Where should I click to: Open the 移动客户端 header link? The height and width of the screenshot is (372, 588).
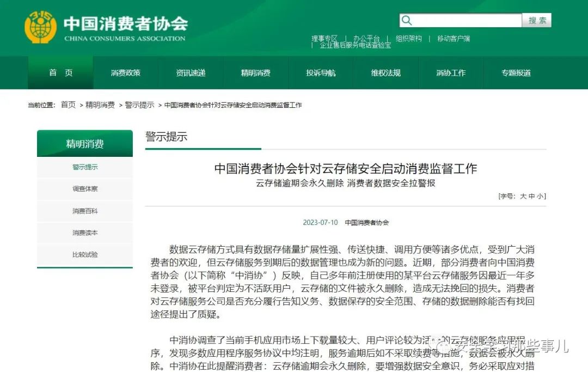[454, 39]
